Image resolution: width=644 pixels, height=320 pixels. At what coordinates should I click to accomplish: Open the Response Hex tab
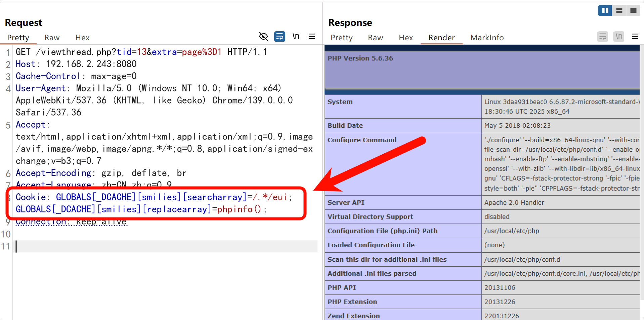coord(406,38)
